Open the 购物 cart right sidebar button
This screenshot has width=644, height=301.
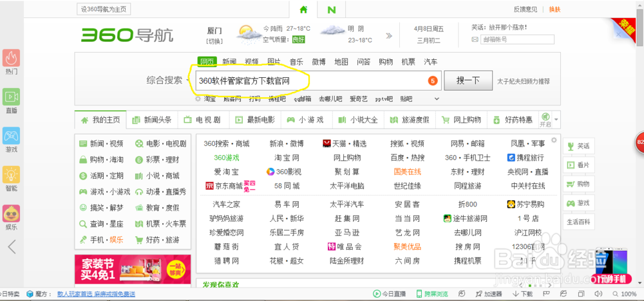tap(578, 184)
